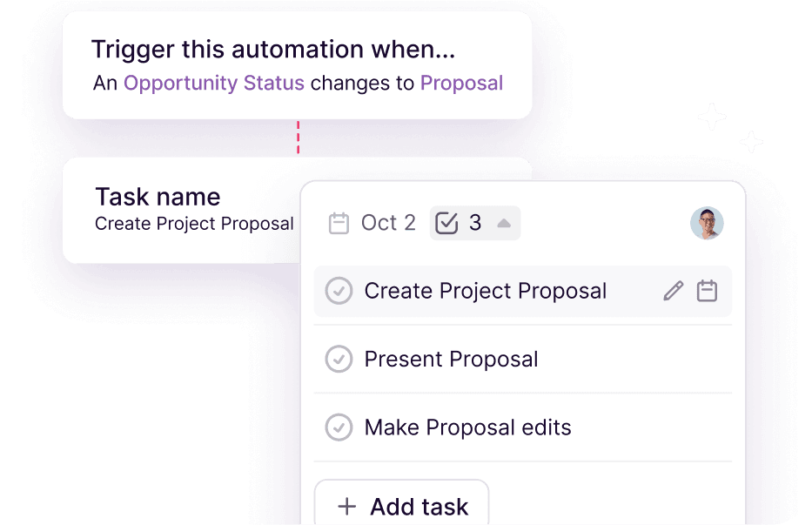The width and height of the screenshot is (812, 525).
Task: Click the subtask checkbox icon beside the 3
Action: pyautogui.click(x=446, y=224)
